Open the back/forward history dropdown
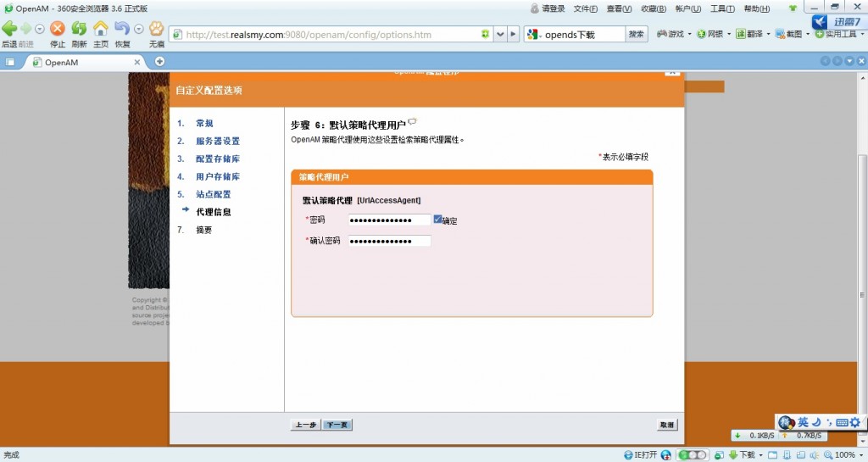 tap(39, 29)
